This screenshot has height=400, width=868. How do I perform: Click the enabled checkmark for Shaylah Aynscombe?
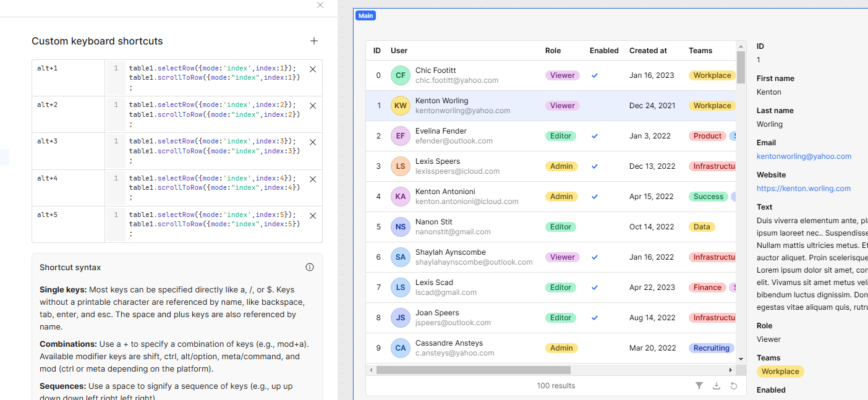tap(595, 257)
